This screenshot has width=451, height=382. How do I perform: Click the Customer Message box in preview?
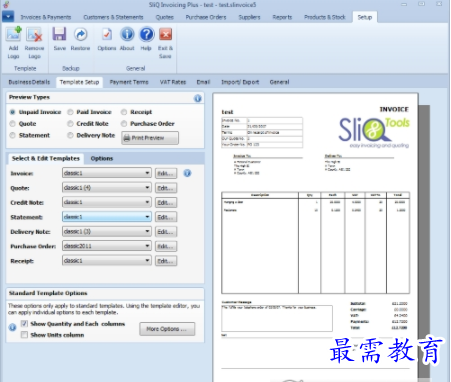(277, 318)
